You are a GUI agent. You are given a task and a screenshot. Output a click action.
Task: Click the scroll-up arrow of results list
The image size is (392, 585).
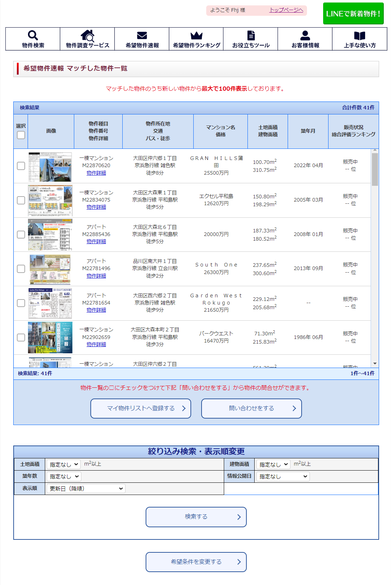coord(375,150)
